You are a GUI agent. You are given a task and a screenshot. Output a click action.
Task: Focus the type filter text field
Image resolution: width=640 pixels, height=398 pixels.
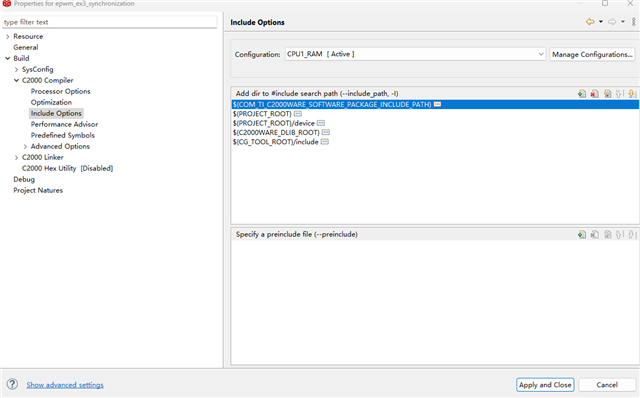tap(109, 22)
